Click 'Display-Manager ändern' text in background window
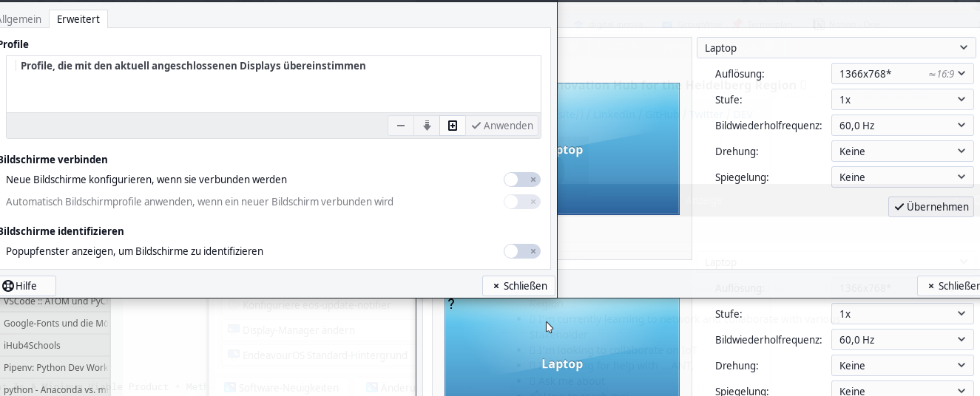 click(299, 330)
